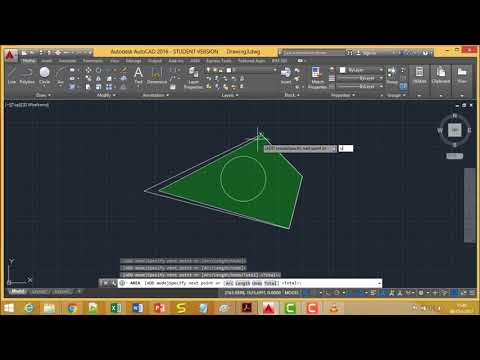The image size is (480, 360).
Task: Choose the Copy tool in Modify panel
Action: (88, 78)
